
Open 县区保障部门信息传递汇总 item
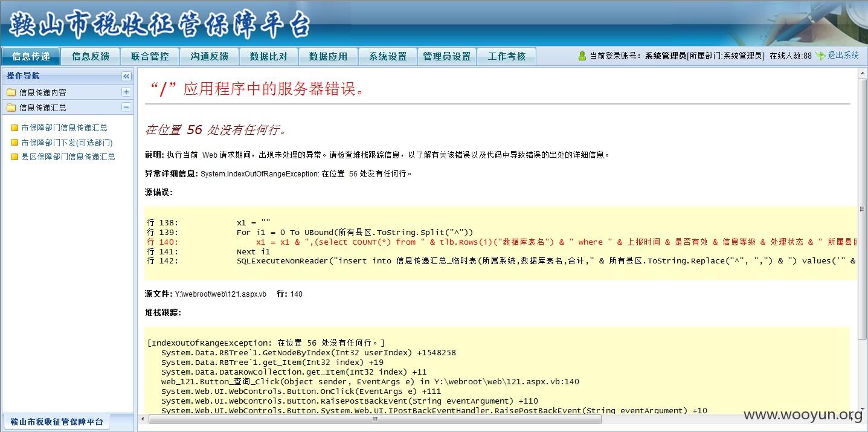[68, 156]
